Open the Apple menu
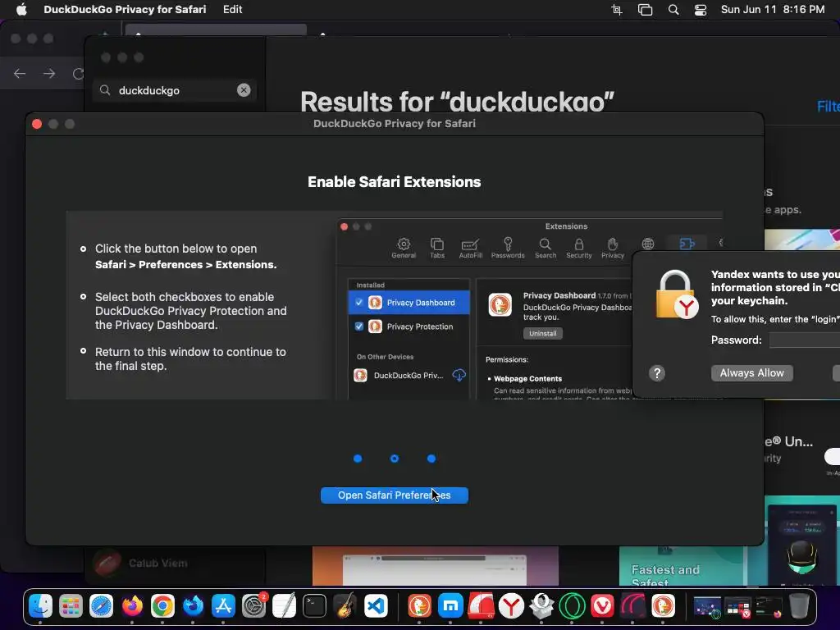840x630 pixels. [21, 9]
